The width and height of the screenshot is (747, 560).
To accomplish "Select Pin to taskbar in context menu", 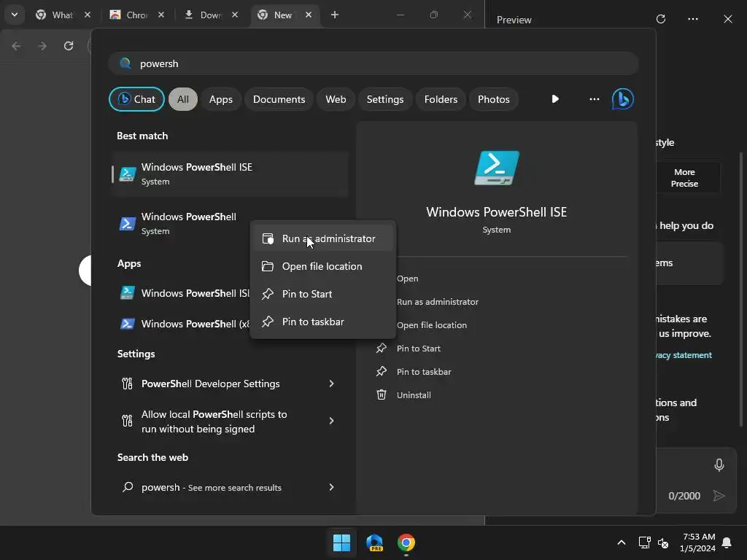I will coord(322,322).
